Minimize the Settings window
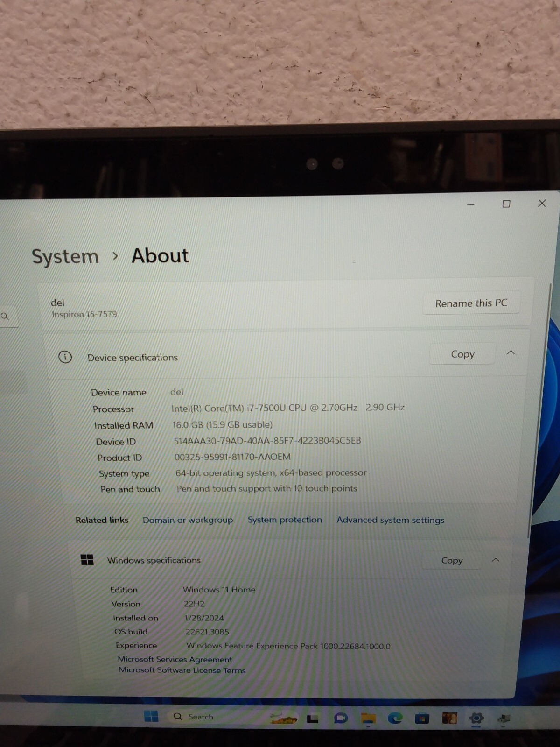This screenshot has width=560, height=747. [470, 204]
